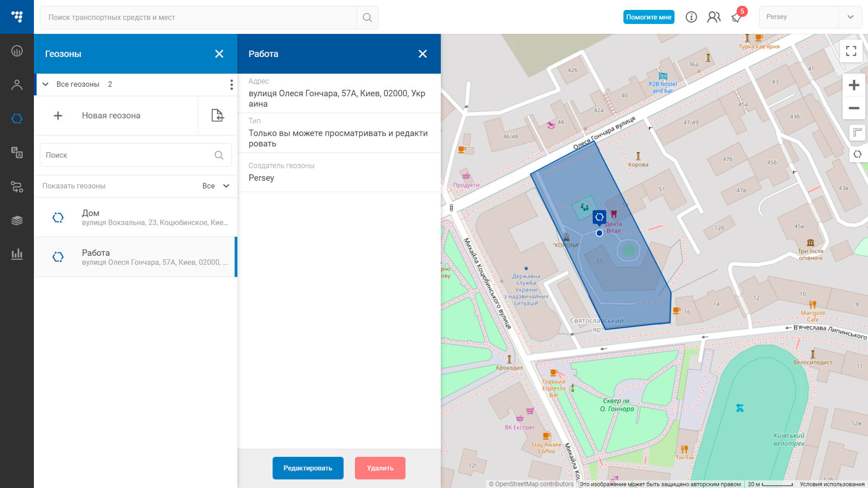Open the dashboard icon in left sidebar
Screen dimensions: 868x488
point(17,51)
